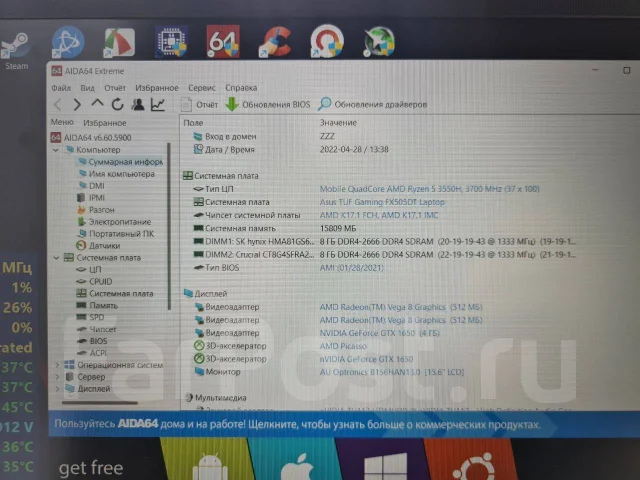This screenshot has height=480, width=640.
Task: Click the Ryzen 5 3550H CPU link
Action: point(429,189)
